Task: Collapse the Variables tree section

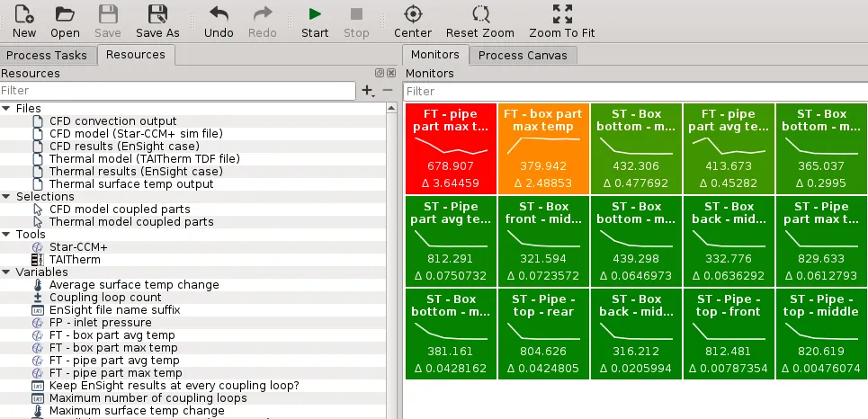Action: click(7, 272)
